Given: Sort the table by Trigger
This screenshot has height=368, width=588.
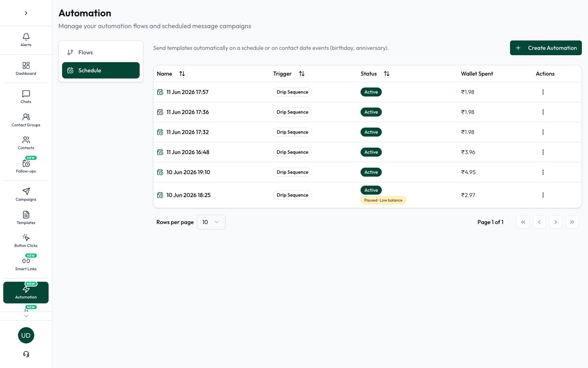Looking at the screenshot, I should click(x=302, y=74).
